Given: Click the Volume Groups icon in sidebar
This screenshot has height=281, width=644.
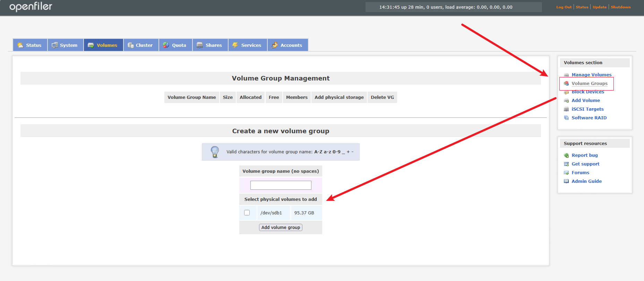Looking at the screenshot, I should (x=566, y=83).
